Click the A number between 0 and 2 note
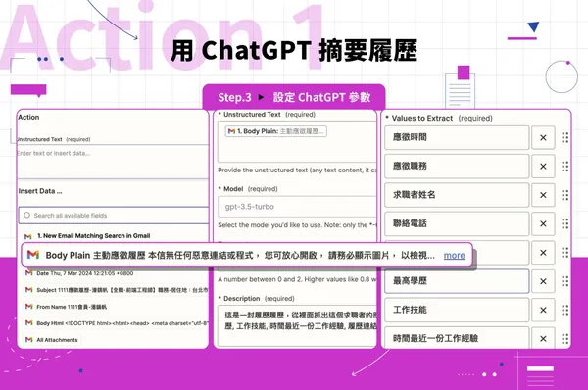588x390 pixels. (297, 279)
